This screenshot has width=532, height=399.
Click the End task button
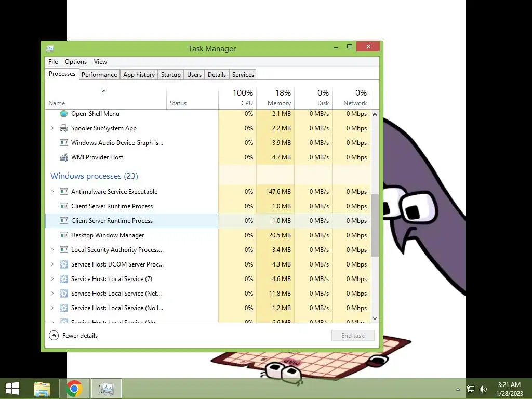[353, 336]
